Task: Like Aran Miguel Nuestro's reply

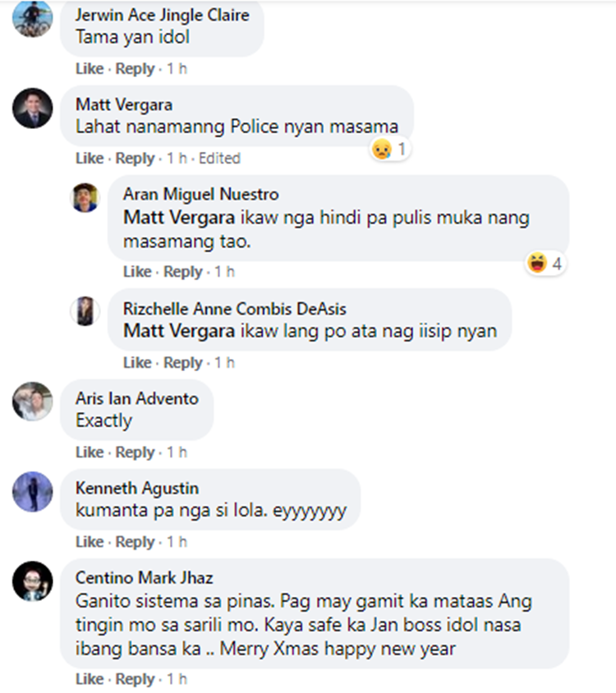Action: click(x=137, y=271)
